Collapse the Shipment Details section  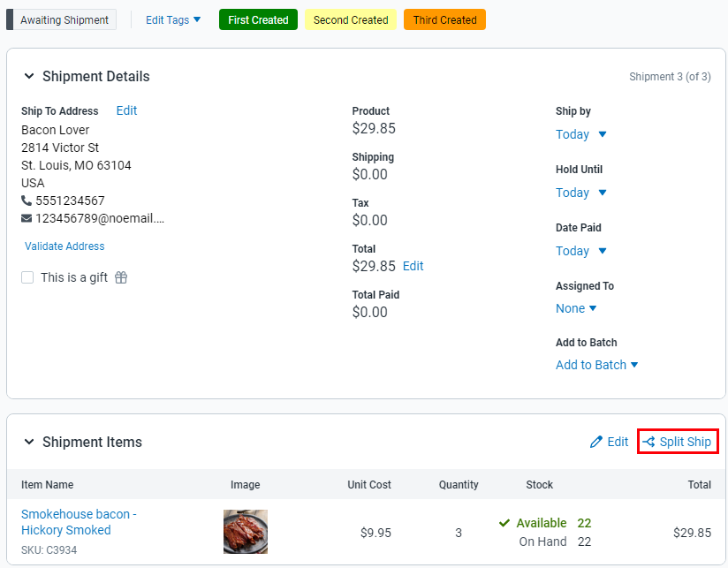coord(29,76)
